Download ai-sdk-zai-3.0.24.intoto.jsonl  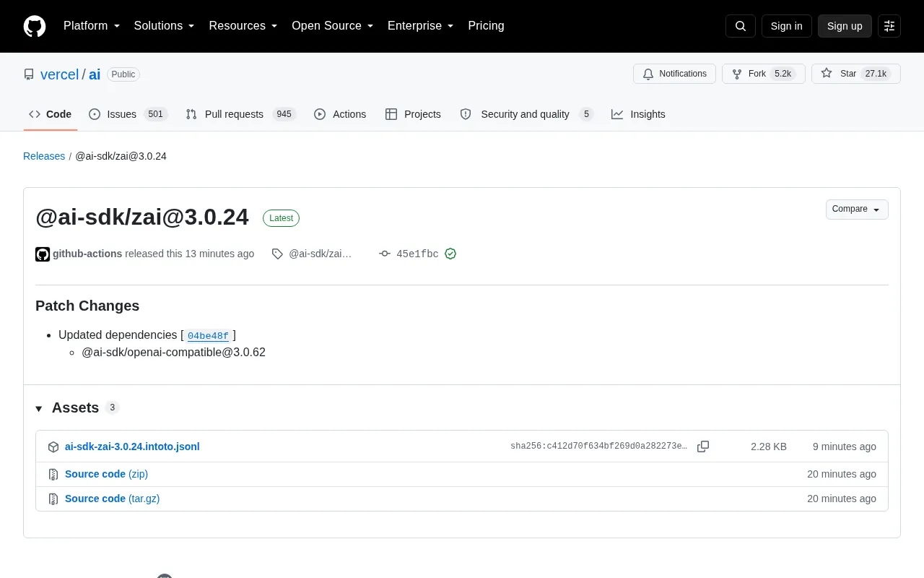point(132,447)
